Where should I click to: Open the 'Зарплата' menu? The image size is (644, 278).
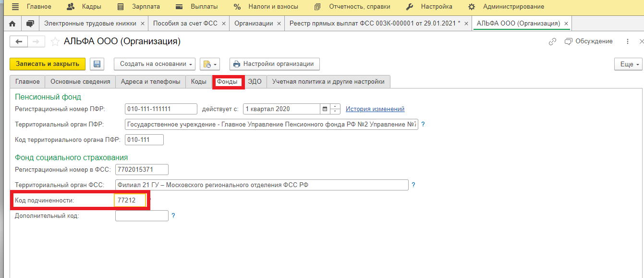(139, 7)
